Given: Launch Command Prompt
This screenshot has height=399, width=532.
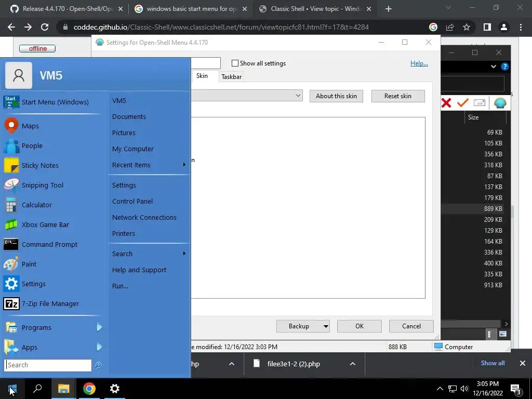Looking at the screenshot, I should tap(54, 244).
